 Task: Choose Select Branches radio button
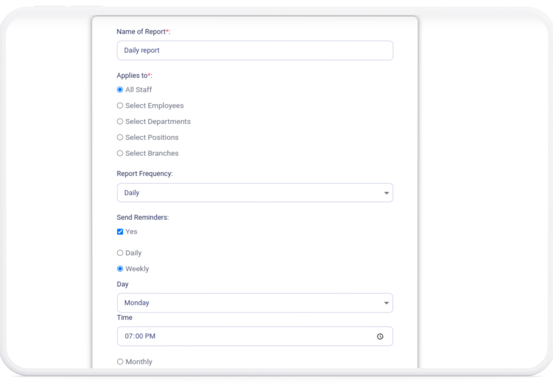pos(120,153)
